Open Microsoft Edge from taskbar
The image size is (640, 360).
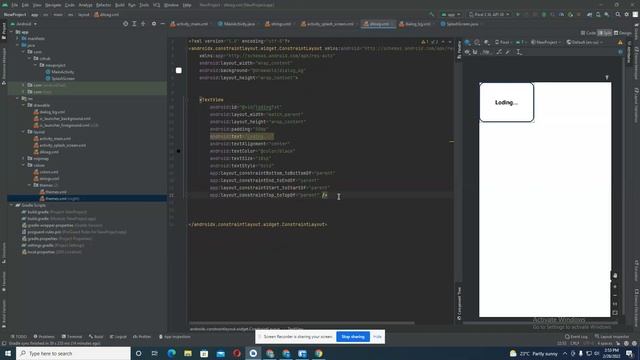[x=171, y=353]
